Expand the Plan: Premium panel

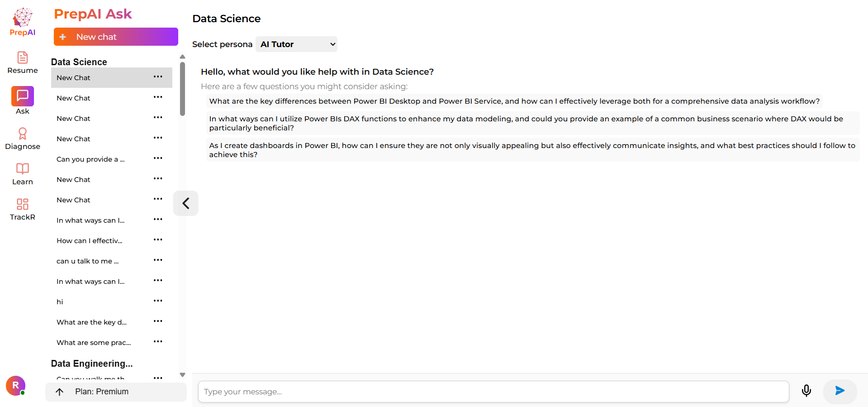coord(116,392)
